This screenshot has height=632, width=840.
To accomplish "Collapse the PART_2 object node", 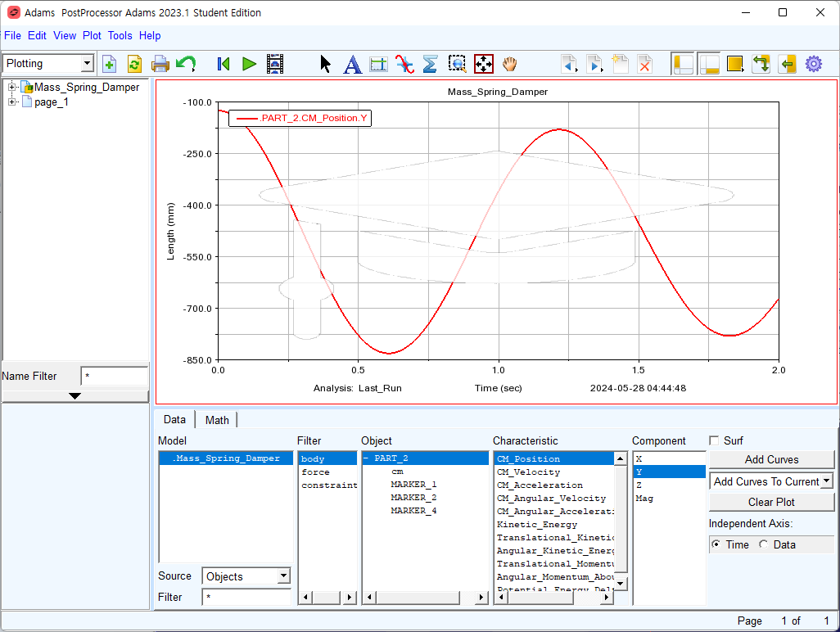I will pyautogui.click(x=367, y=458).
